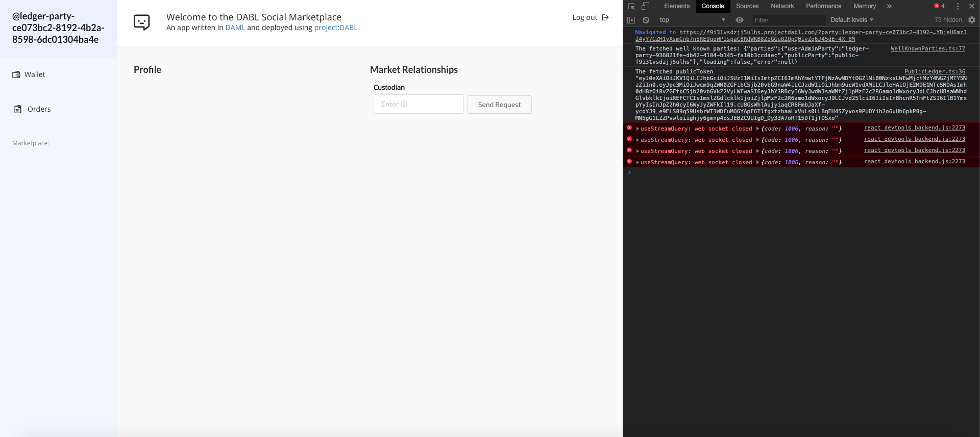Click the red error count badge
980x437 pixels.
pyautogui.click(x=940, y=6)
